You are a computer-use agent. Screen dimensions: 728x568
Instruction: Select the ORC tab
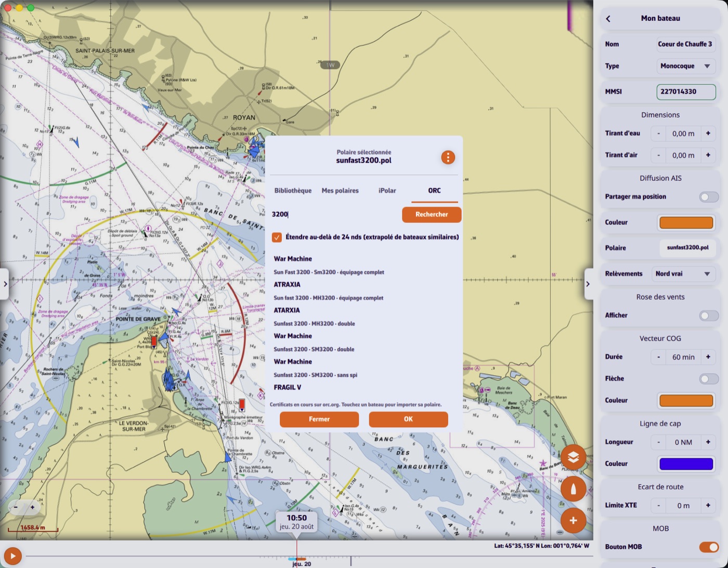click(x=434, y=191)
